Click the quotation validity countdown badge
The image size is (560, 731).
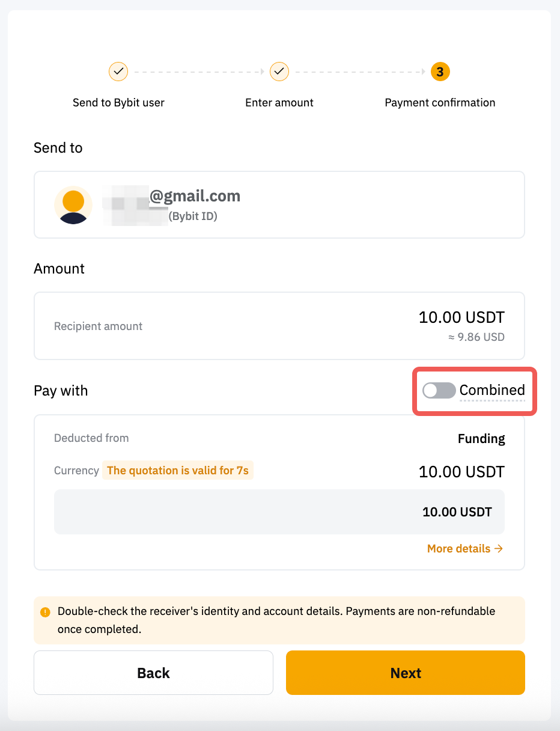[177, 471]
